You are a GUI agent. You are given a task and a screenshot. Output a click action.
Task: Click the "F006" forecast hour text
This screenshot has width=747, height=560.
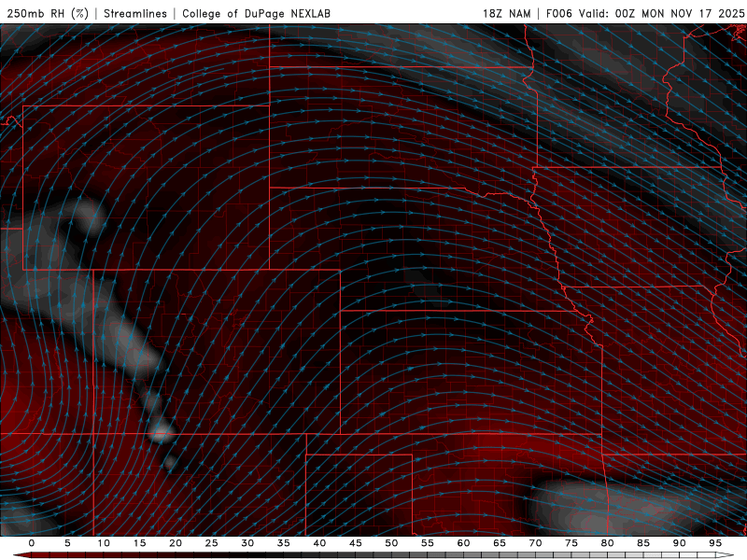(x=558, y=13)
